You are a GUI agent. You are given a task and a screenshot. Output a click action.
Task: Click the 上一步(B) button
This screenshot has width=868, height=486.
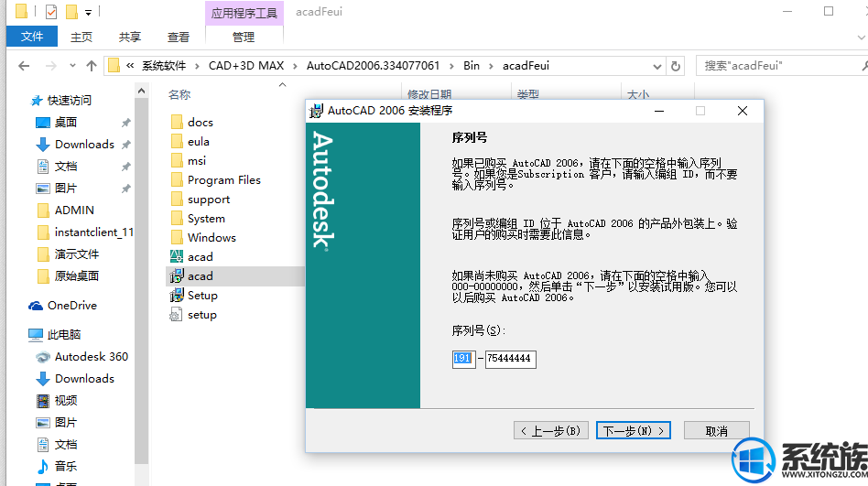(550, 431)
